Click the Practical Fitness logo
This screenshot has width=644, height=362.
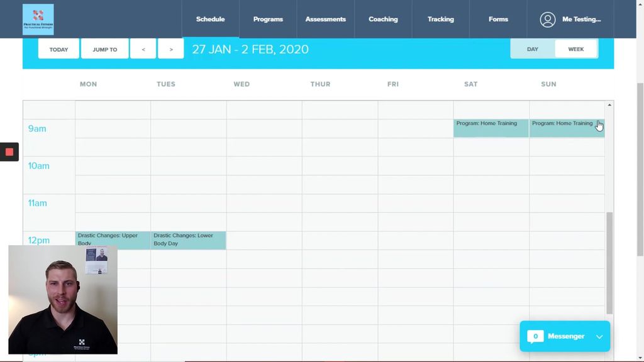point(38,19)
